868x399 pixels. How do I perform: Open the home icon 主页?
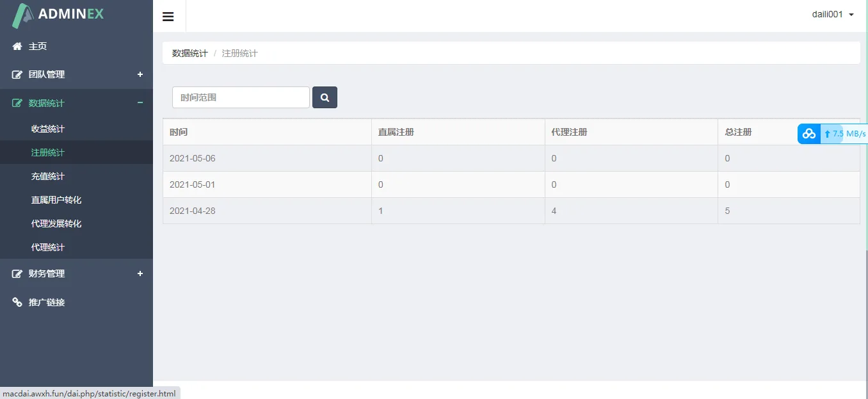click(x=17, y=46)
